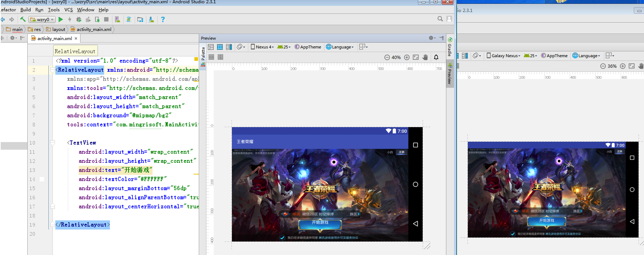The height and width of the screenshot is (255, 644).
Task: Click Zoom to Fit in 36% window
Action: click(x=632, y=66)
